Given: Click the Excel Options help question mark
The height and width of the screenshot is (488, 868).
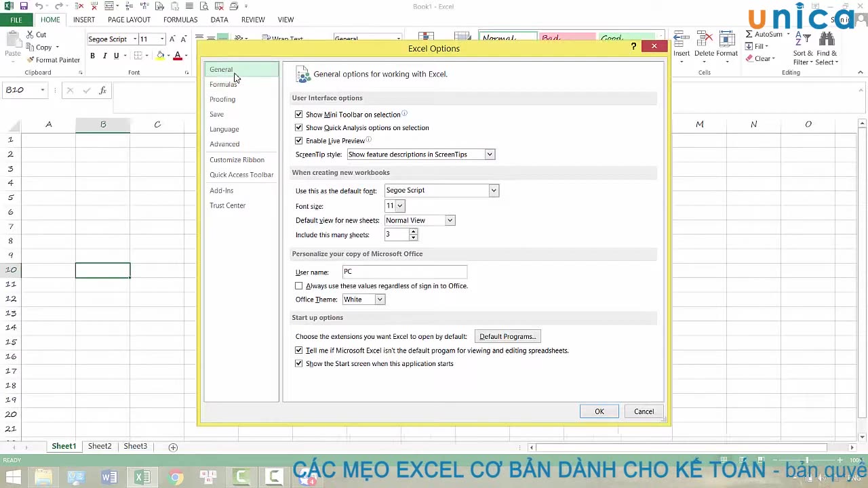Looking at the screenshot, I should point(633,46).
